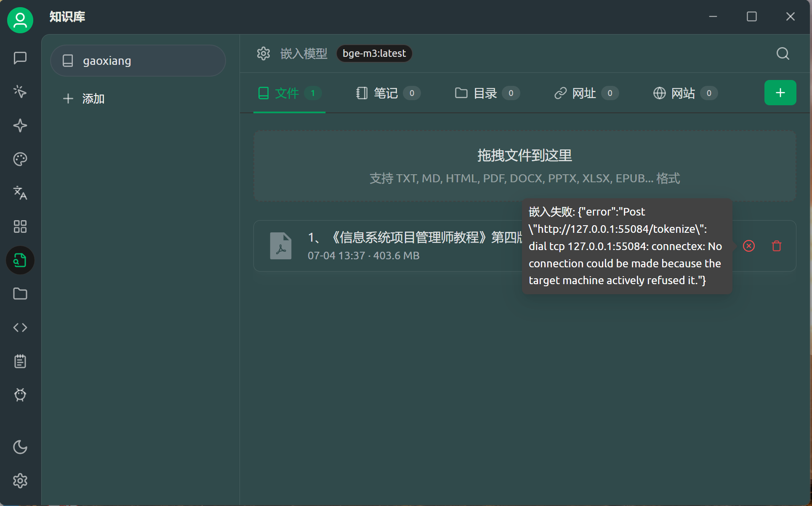This screenshot has height=506, width=812.
Task: Select the gaoxiang knowledge base
Action: click(138, 61)
